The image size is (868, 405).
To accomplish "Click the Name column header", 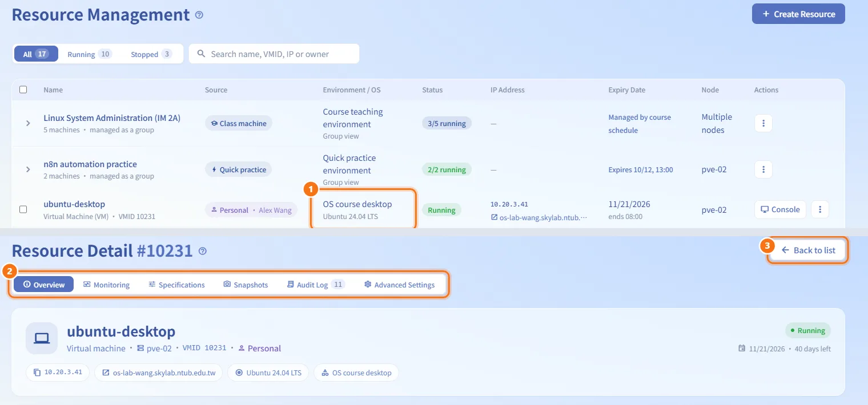I will coord(53,90).
